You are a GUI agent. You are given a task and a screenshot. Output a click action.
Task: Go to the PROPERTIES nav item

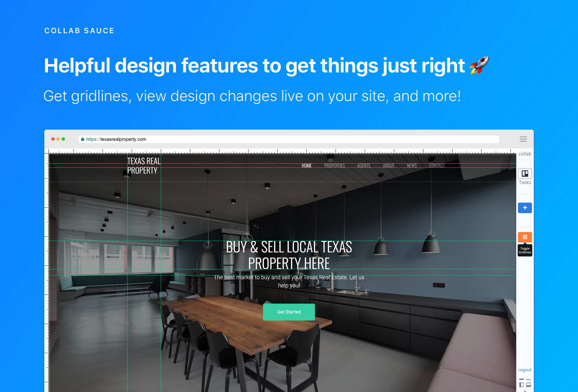click(334, 166)
